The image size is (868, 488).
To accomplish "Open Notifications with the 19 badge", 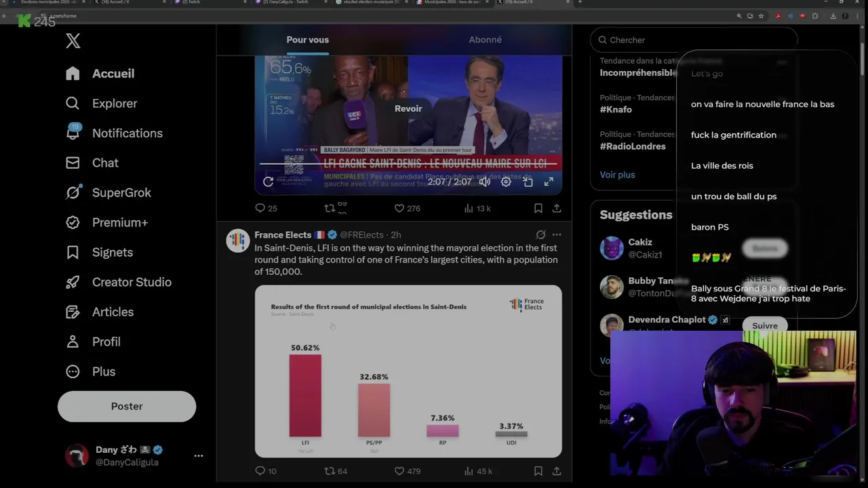I will click(x=114, y=133).
